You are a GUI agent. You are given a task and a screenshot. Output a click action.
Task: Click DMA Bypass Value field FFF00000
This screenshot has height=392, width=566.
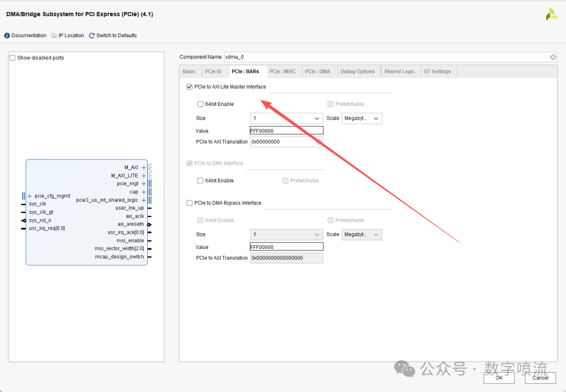click(x=287, y=247)
